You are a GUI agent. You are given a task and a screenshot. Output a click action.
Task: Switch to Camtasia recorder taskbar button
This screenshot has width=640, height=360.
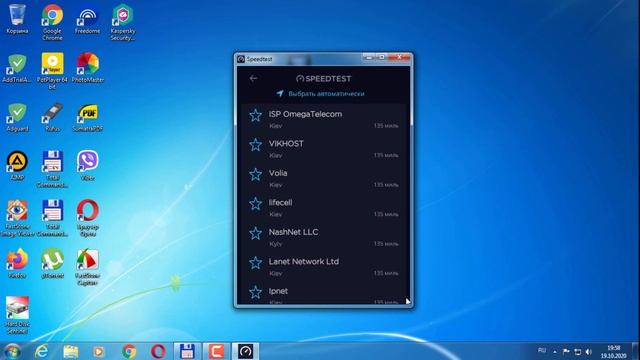pyautogui.click(x=216, y=351)
